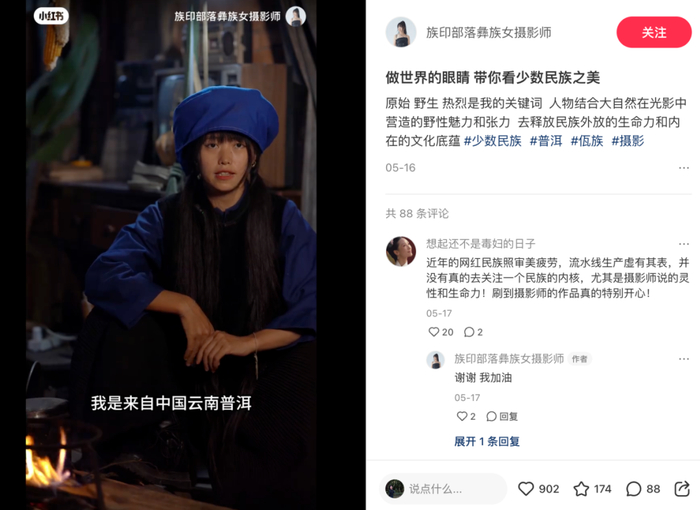This screenshot has height=510, width=700.
Task: Expand 展开 1 条回复 to show replies
Action: tap(487, 442)
